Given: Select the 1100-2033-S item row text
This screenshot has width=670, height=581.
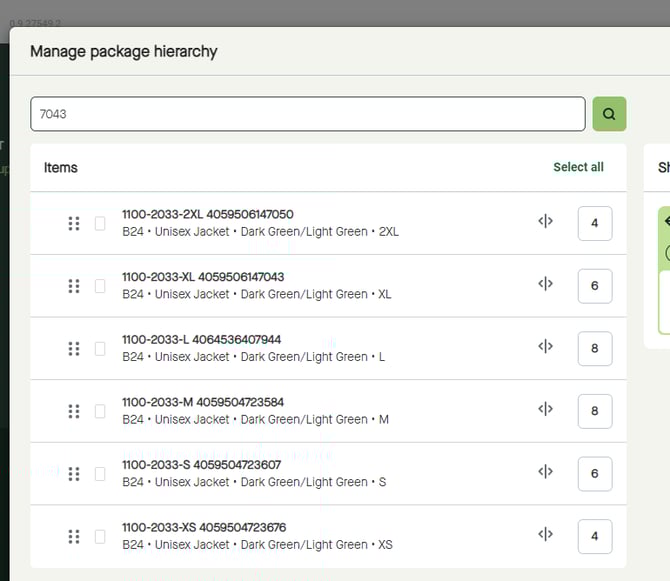Looking at the screenshot, I should pyautogui.click(x=255, y=473).
